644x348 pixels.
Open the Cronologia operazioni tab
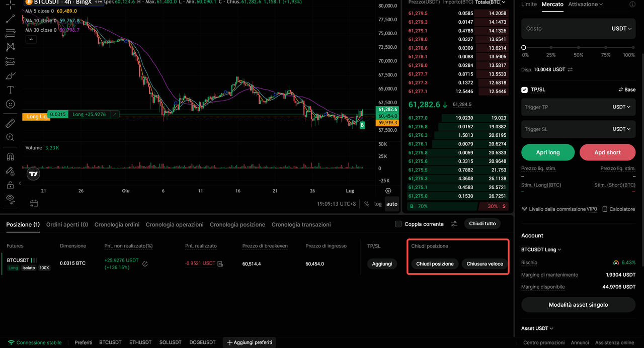point(175,225)
